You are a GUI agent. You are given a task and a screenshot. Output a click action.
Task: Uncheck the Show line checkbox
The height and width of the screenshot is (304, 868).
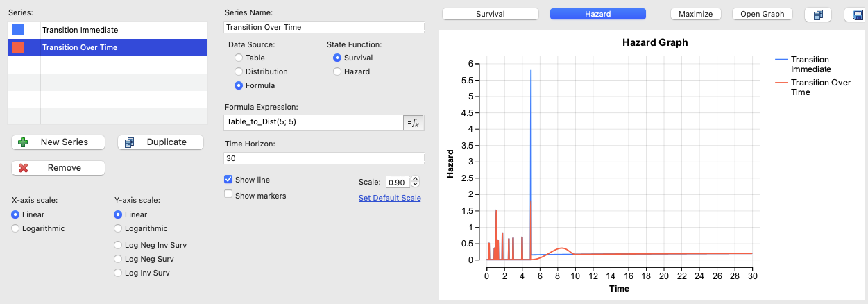[x=229, y=180]
